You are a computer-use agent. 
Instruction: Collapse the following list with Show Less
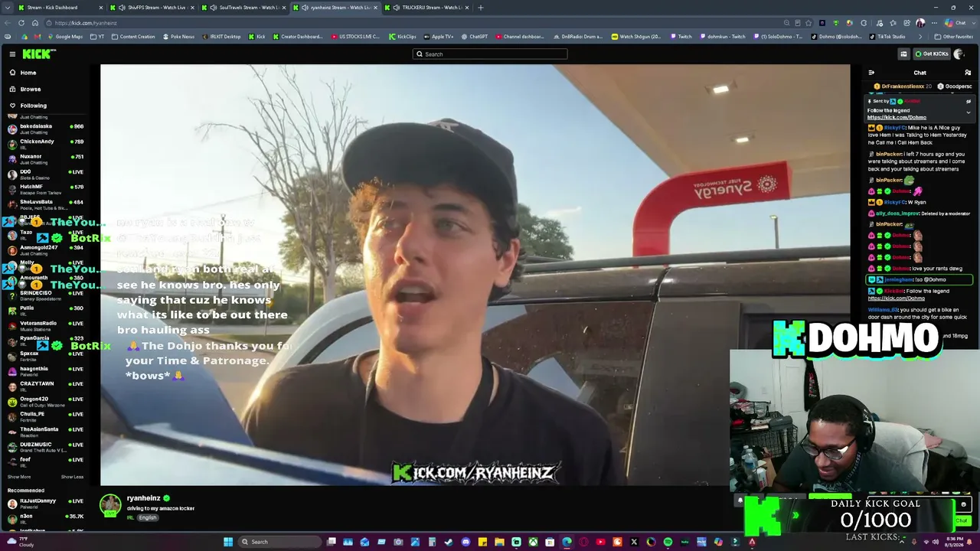click(72, 477)
